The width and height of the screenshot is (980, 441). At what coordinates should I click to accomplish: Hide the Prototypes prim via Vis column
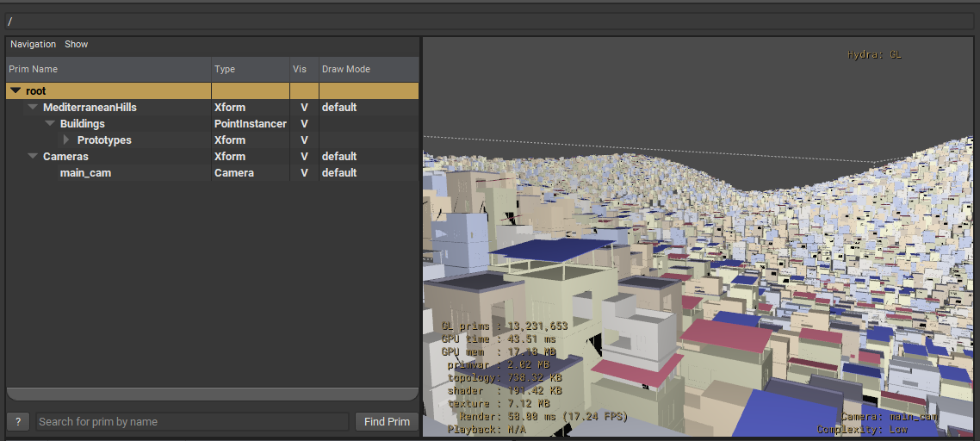304,140
